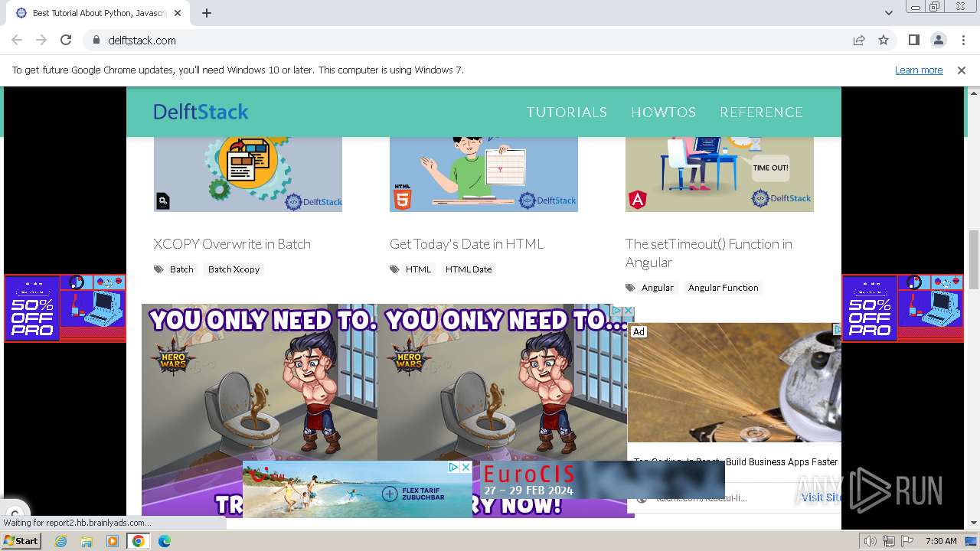Open the Windows Start menu
The width and height of the screenshot is (980, 551).
point(21,541)
